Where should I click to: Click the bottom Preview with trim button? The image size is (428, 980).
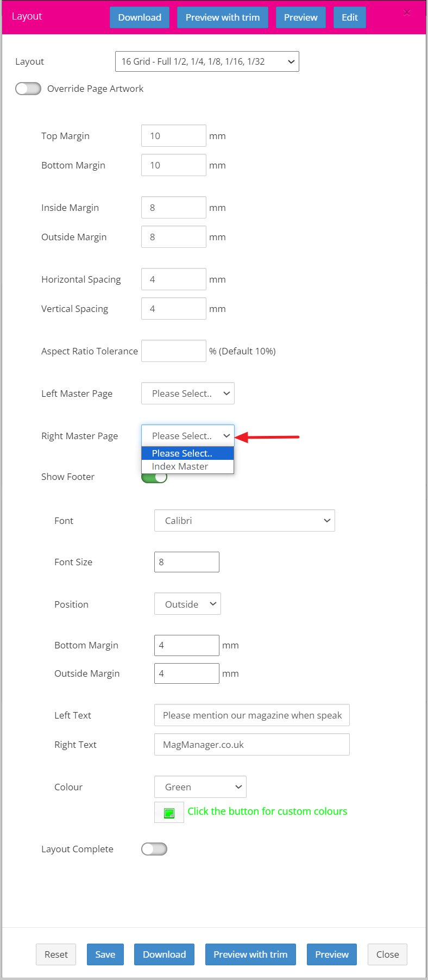pos(250,954)
